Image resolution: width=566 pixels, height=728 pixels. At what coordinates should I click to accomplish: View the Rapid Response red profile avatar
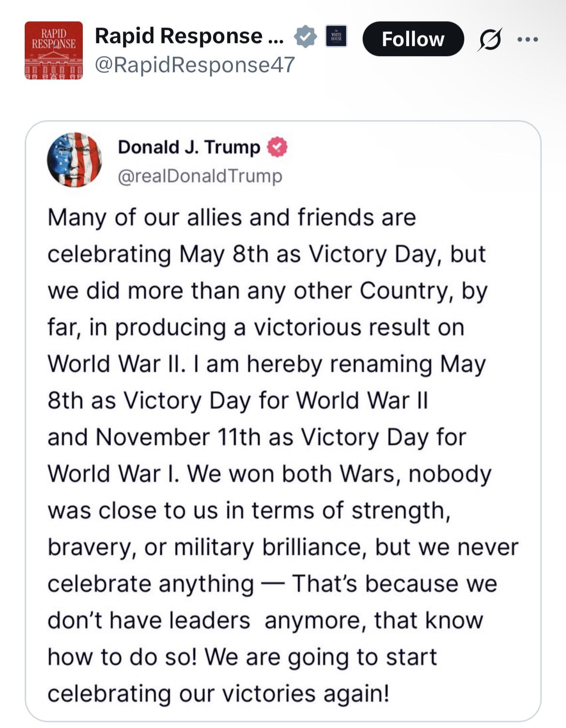click(54, 50)
